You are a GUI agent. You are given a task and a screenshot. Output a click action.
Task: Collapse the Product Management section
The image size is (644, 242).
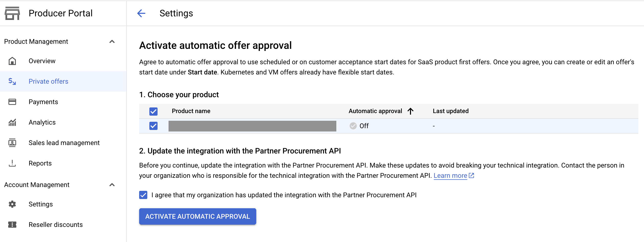coord(112,41)
